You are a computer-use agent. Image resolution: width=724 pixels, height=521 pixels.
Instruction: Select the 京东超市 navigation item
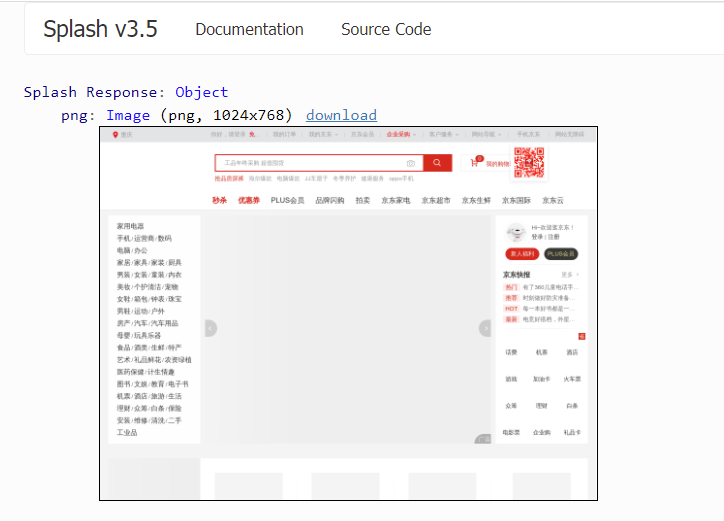coord(435,200)
